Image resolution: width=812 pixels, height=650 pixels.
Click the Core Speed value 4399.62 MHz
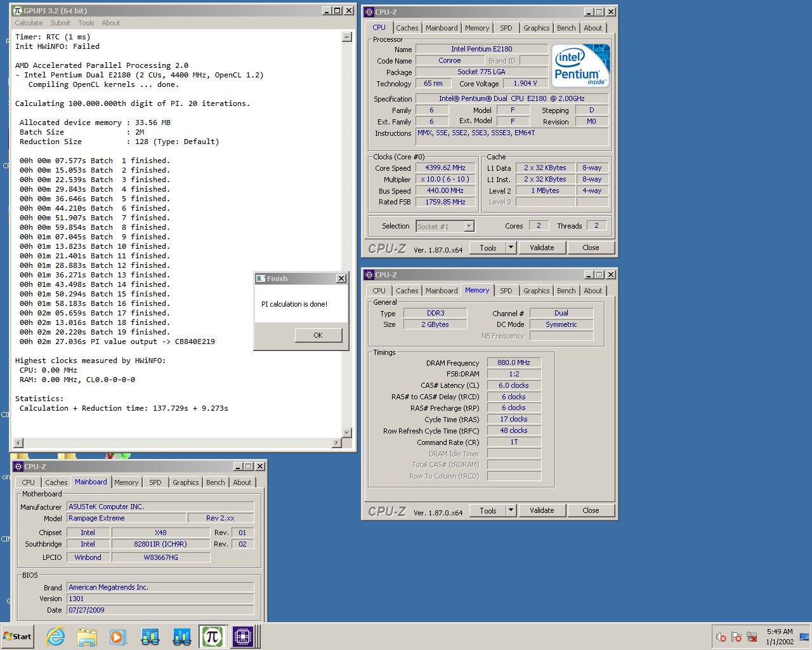click(x=445, y=168)
